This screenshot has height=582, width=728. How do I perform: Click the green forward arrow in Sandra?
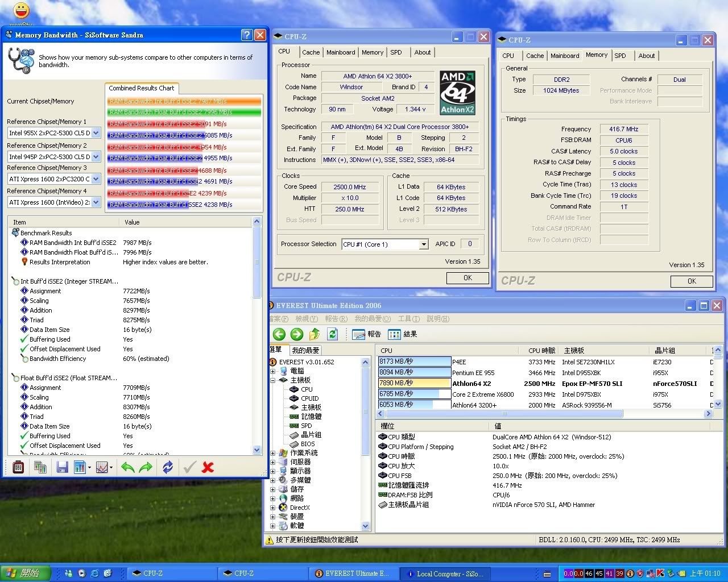point(146,467)
